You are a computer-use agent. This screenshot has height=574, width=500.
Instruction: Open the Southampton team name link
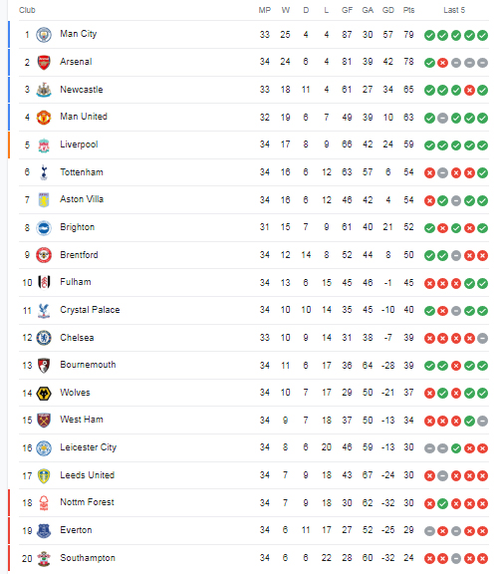(88, 558)
